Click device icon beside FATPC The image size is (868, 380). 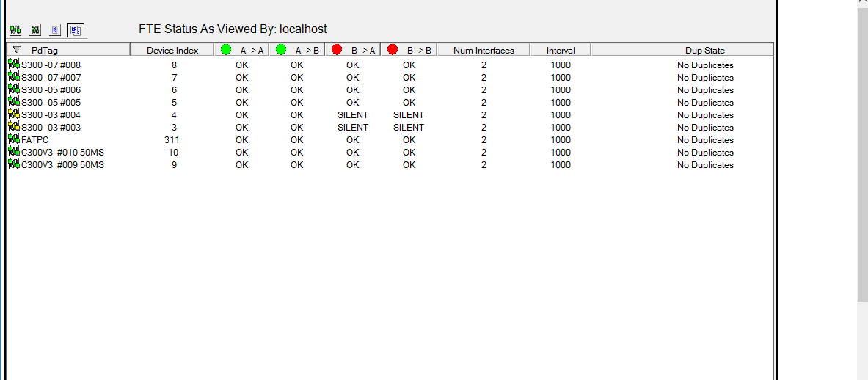pos(14,139)
